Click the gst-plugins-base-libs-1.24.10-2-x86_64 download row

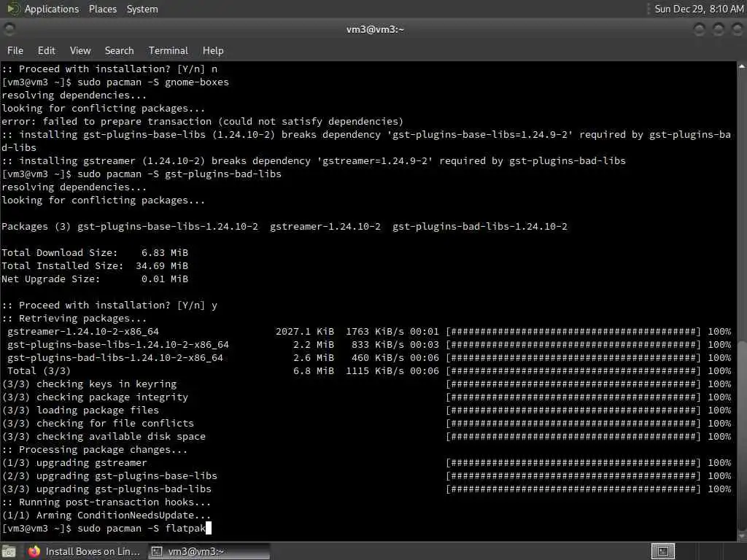pos(368,344)
